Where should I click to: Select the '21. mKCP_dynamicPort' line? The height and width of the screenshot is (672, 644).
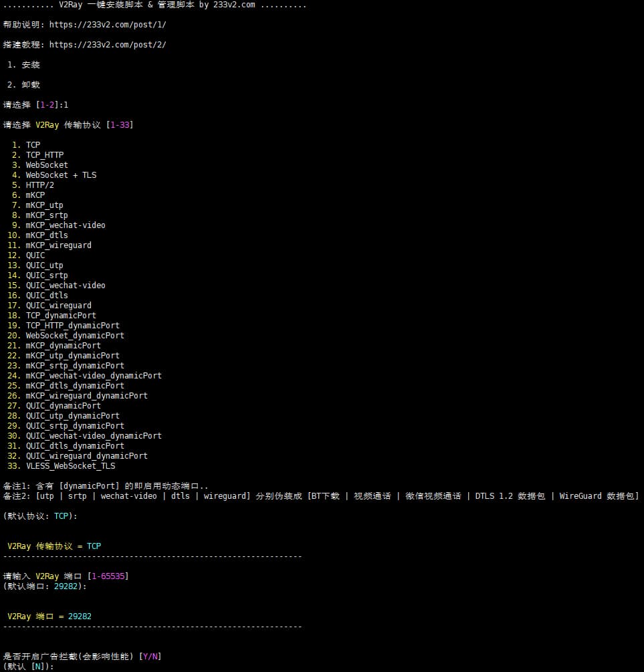(54, 346)
